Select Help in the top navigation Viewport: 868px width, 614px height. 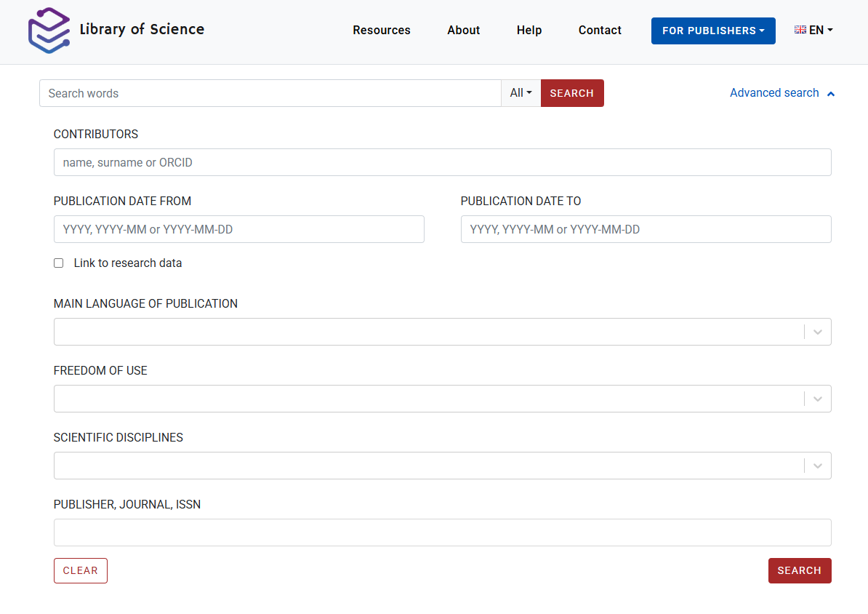[x=529, y=31]
